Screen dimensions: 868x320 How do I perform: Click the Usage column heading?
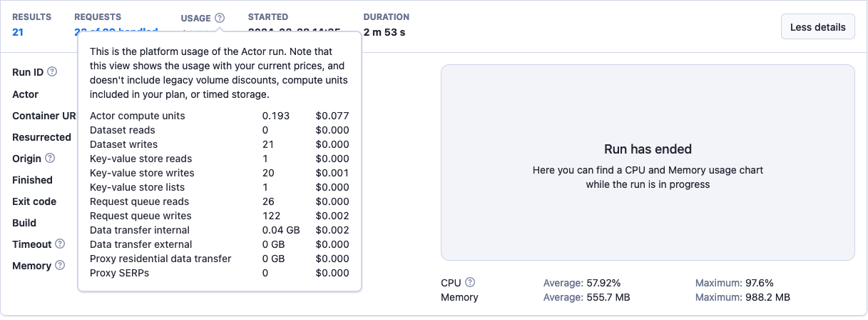[x=195, y=18]
